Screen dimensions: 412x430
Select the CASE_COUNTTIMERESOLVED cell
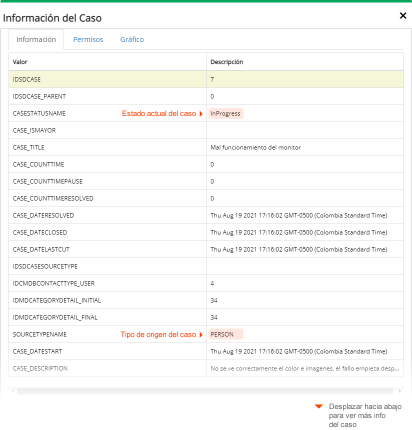107,198
